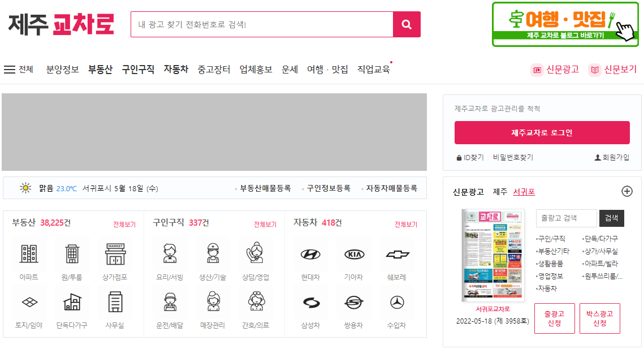Click the search magnifier icon
Image resolution: width=644 pixels, height=349 pixels.
click(407, 24)
